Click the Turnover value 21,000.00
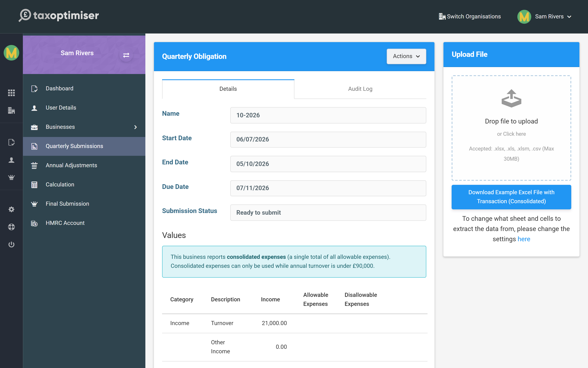588x368 pixels. [x=274, y=323]
